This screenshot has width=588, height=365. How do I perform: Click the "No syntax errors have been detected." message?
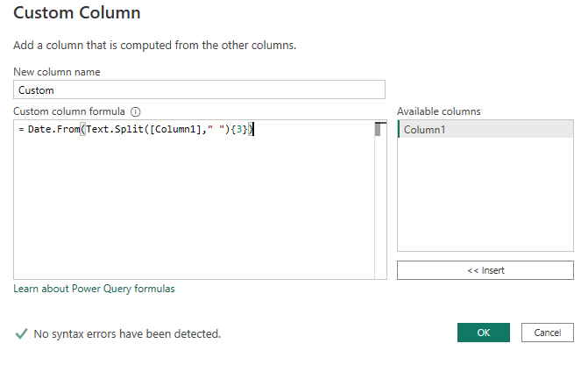127,333
